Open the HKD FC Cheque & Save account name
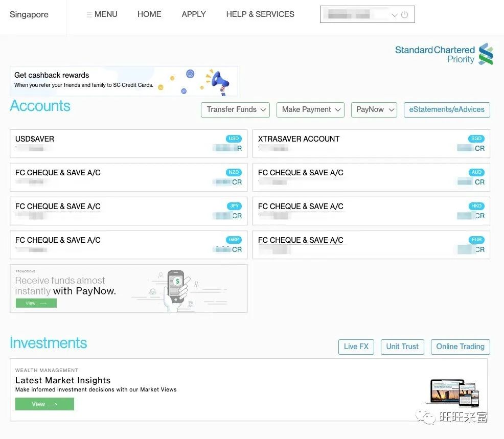Screen dimensions: 504x439 pos(301,206)
